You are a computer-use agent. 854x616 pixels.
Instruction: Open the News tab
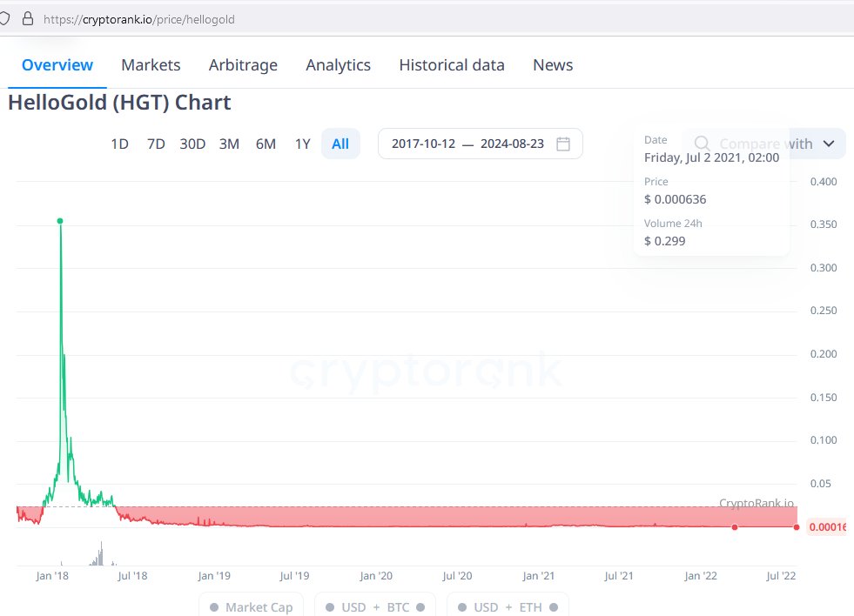point(553,64)
